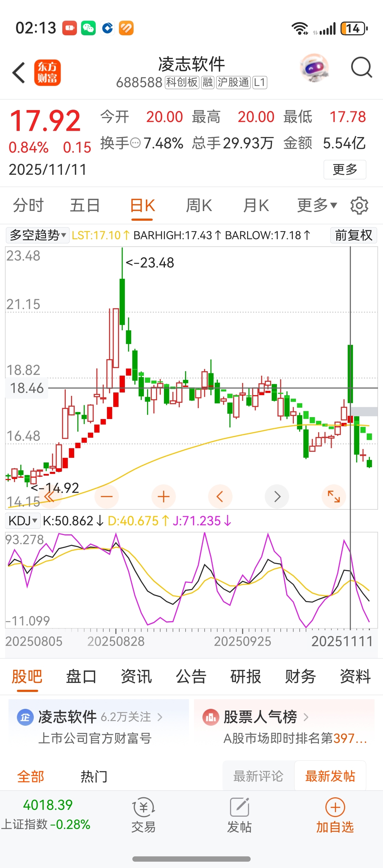Tap the back arrow icon
383x868 pixels.
click(18, 73)
